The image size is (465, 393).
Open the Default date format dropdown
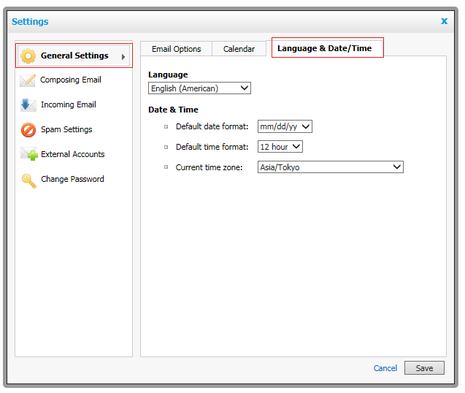[285, 127]
